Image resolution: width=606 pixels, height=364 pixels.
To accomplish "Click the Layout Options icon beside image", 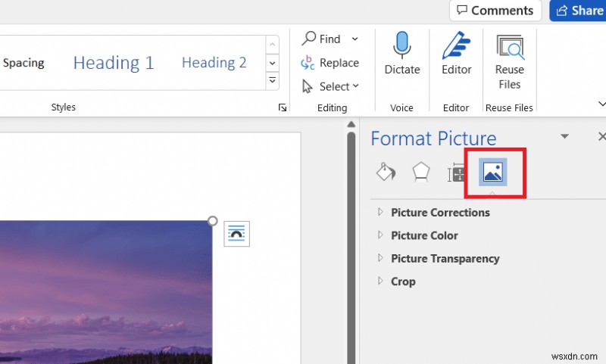I will [236, 234].
